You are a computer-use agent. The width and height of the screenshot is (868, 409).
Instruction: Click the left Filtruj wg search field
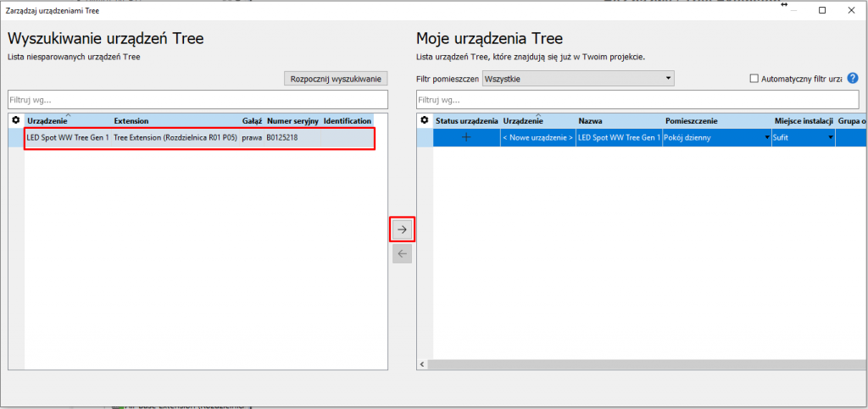point(198,99)
